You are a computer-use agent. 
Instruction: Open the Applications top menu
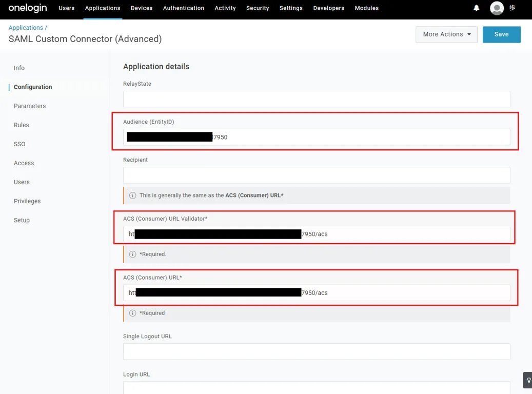[x=103, y=8]
